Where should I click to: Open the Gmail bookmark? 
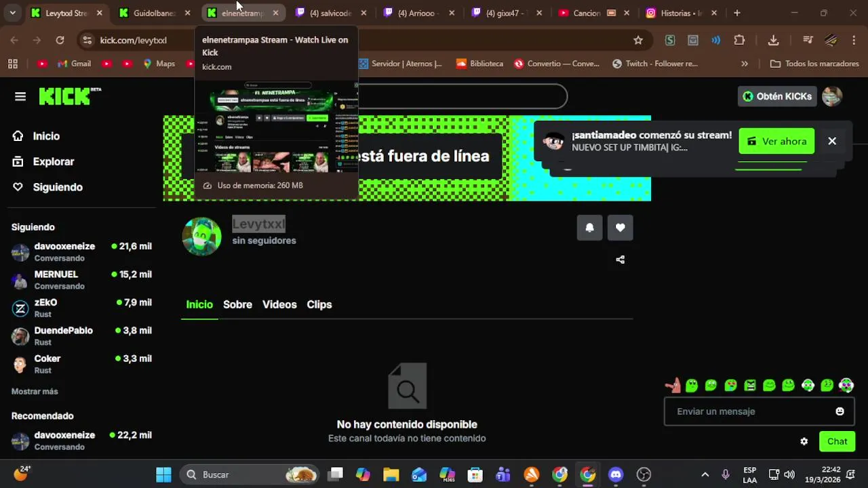74,64
